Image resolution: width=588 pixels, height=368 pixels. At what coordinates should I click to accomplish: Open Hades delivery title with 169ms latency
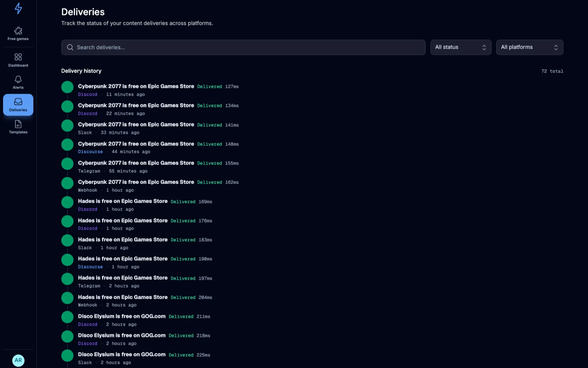coord(123,201)
